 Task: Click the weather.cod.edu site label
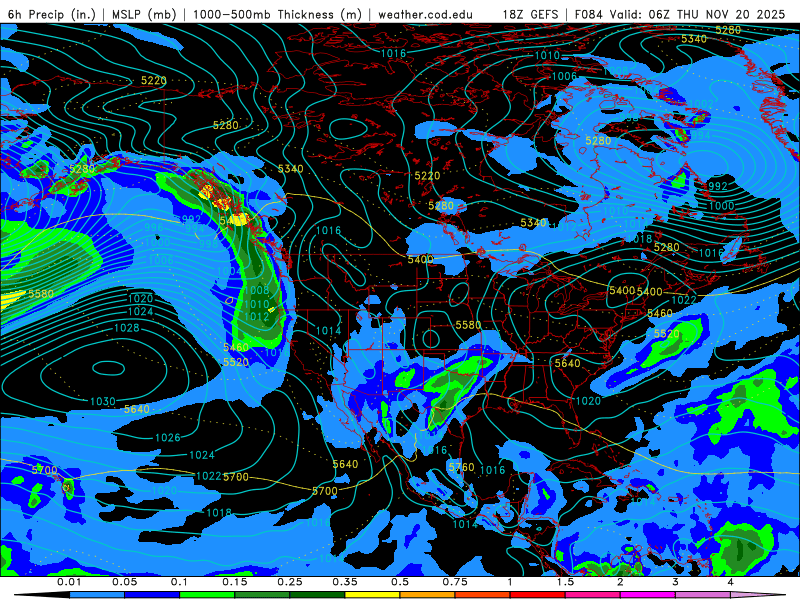[425, 14]
